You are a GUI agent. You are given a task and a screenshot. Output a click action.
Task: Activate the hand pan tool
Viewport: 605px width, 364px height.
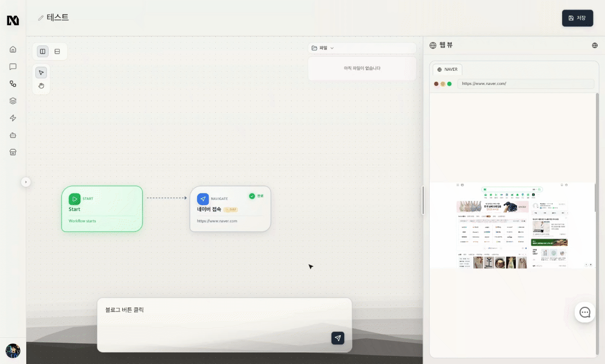[x=41, y=86]
